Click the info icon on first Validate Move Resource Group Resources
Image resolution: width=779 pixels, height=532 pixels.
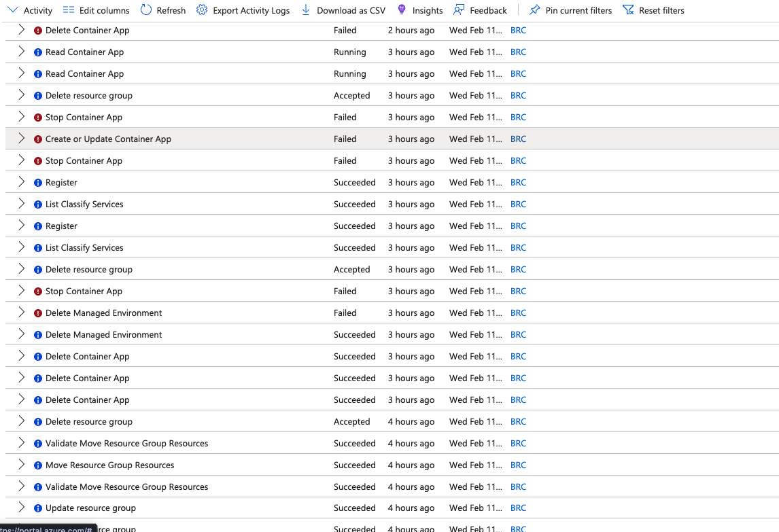tap(38, 444)
